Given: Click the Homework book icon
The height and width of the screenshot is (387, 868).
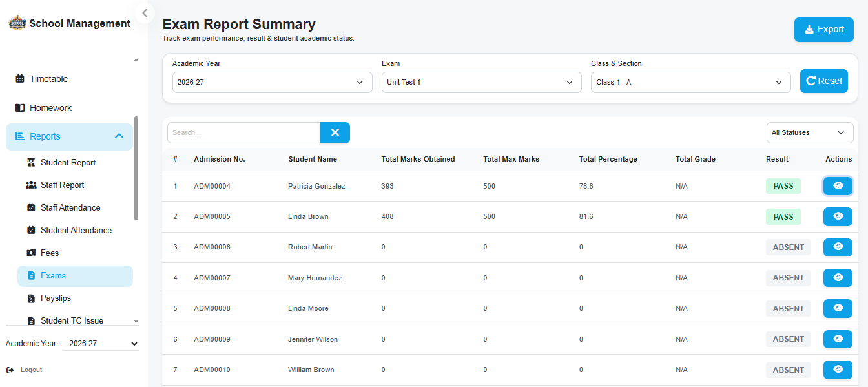Looking at the screenshot, I should click(x=20, y=108).
